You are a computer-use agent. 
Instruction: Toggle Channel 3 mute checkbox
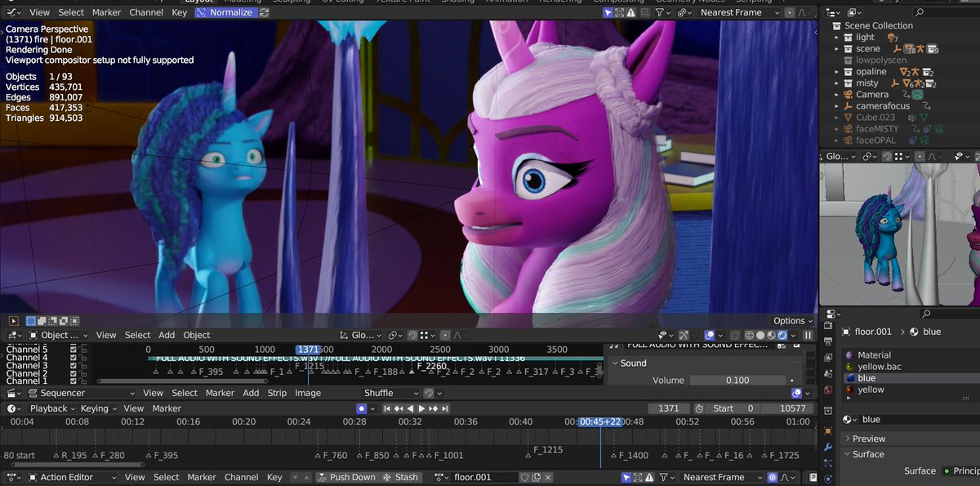pyautogui.click(x=73, y=365)
